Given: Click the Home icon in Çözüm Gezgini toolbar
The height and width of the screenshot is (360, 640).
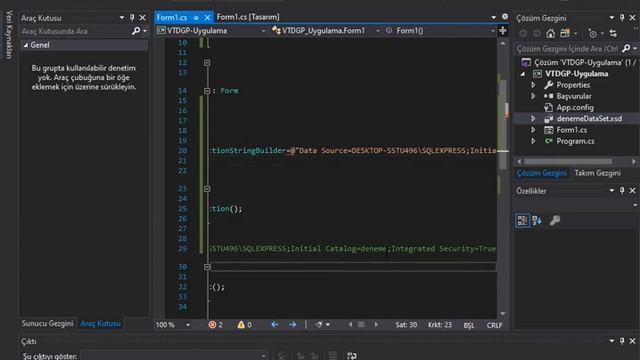Looking at the screenshot, I should 550,33.
